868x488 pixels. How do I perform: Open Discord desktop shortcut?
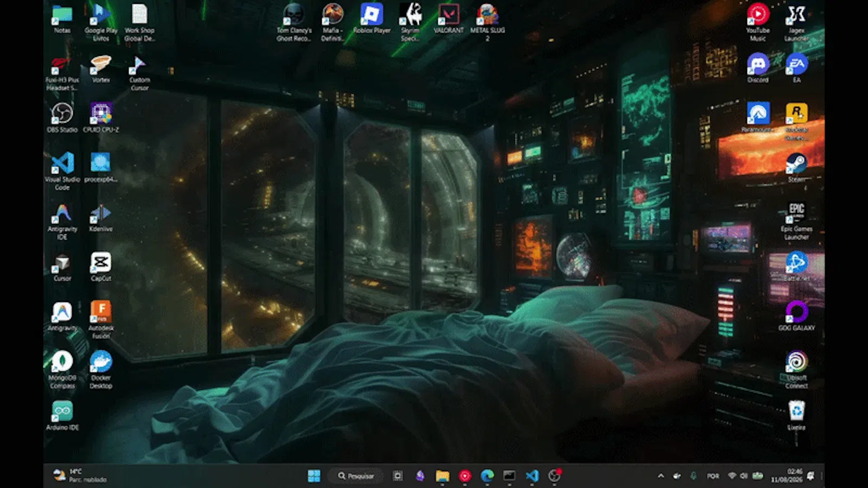point(758,68)
